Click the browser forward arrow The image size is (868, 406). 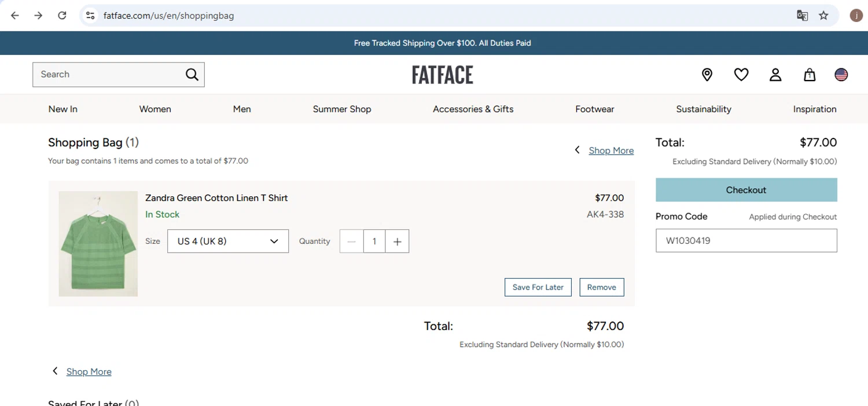(x=38, y=16)
